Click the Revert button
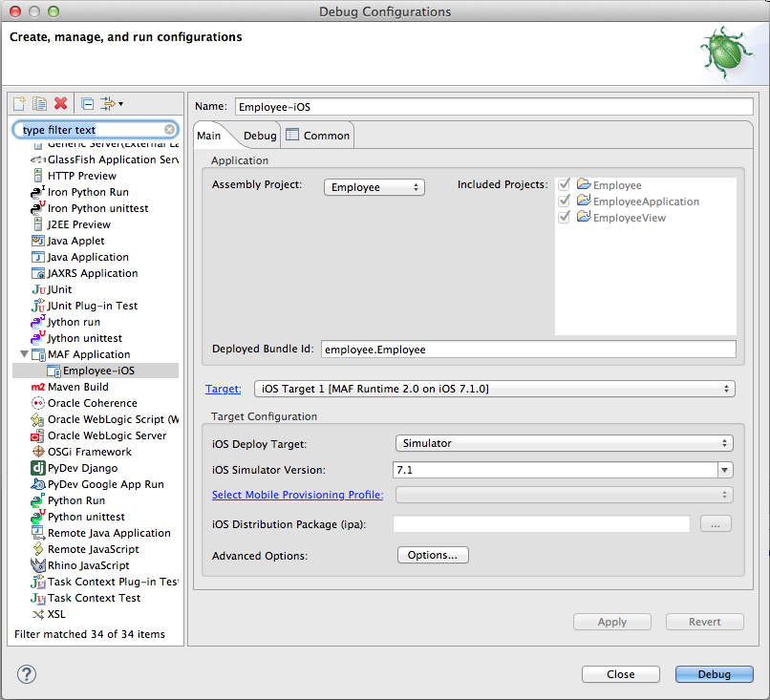Viewport: 770px width, 700px height. click(705, 622)
